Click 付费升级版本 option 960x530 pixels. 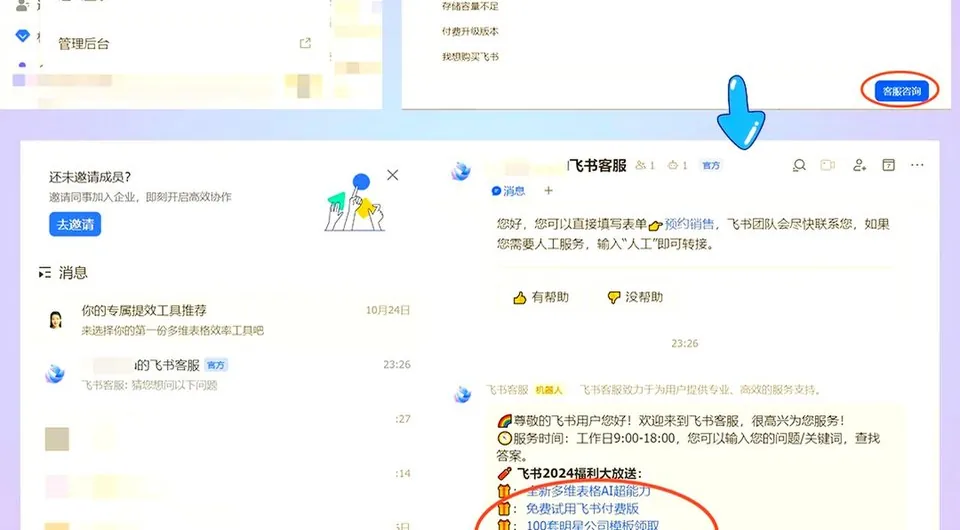click(470, 31)
